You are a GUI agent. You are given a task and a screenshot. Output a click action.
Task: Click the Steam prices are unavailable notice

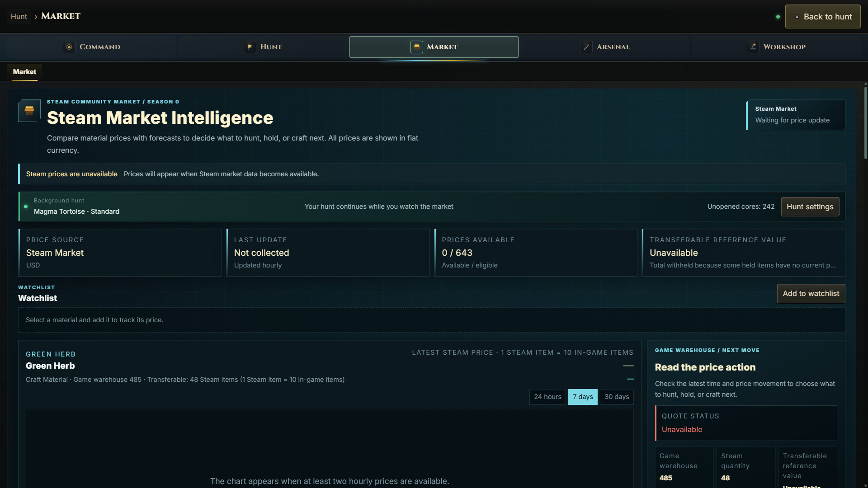[432, 174]
